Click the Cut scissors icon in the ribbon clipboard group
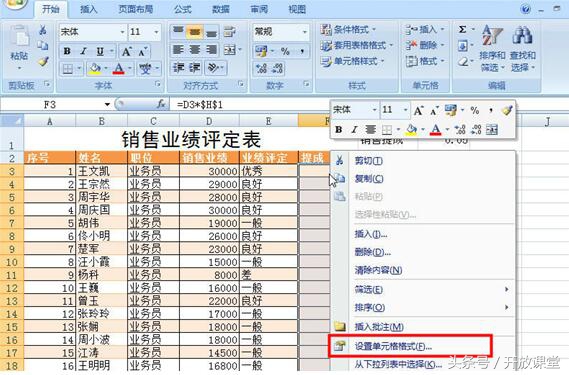The height and width of the screenshot is (375, 569). click(x=43, y=30)
